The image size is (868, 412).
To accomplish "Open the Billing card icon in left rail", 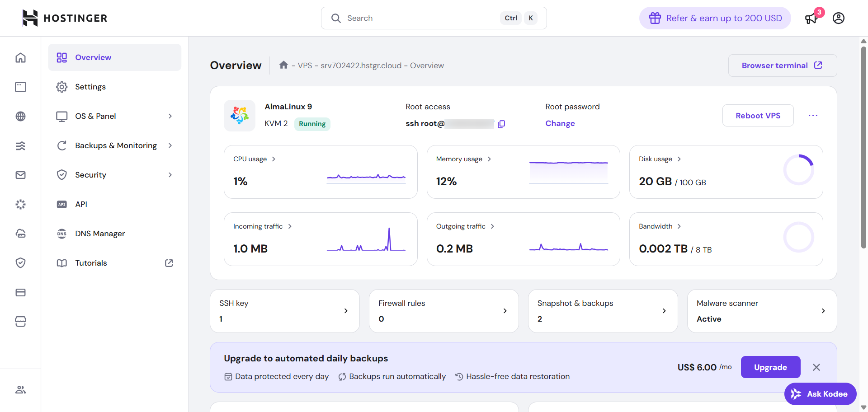I will tap(20, 292).
